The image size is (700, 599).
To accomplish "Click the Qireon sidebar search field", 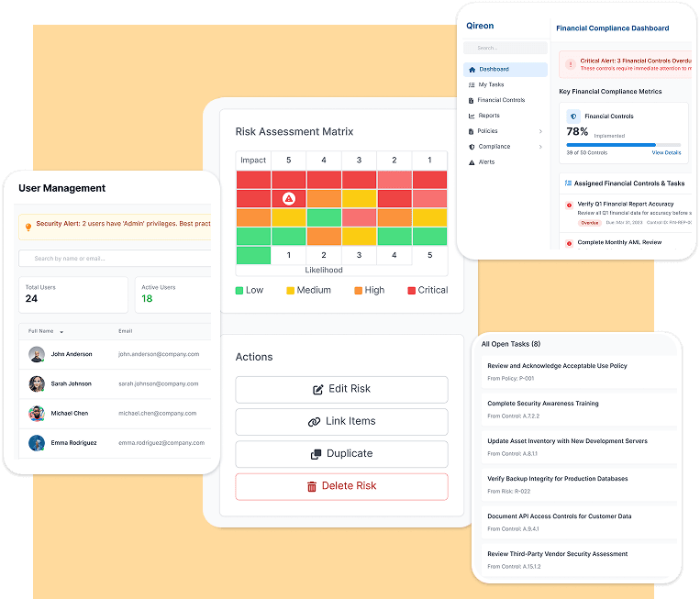I will click(506, 48).
